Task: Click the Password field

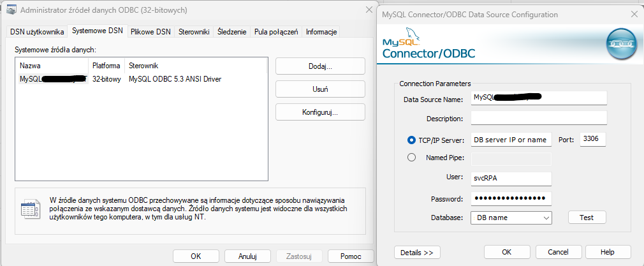Action: click(511, 198)
